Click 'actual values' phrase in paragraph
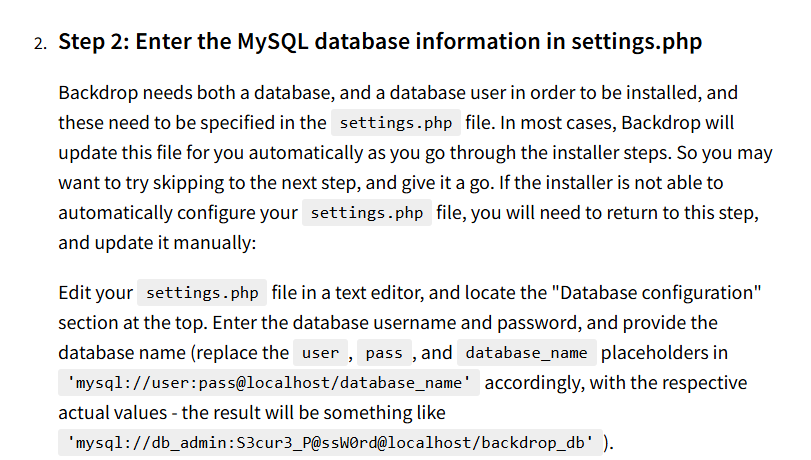The image size is (811, 460). point(113,413)
